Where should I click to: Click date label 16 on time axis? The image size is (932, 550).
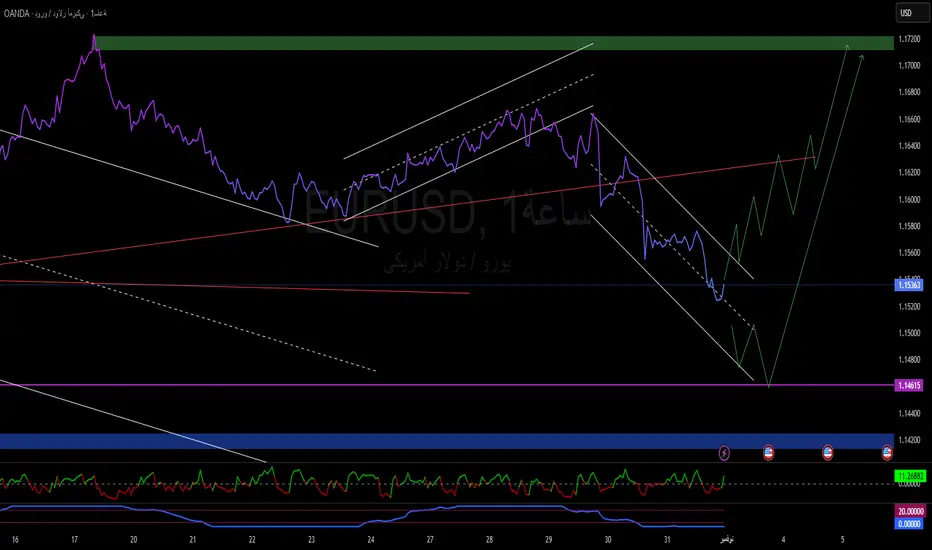(15, 540)
